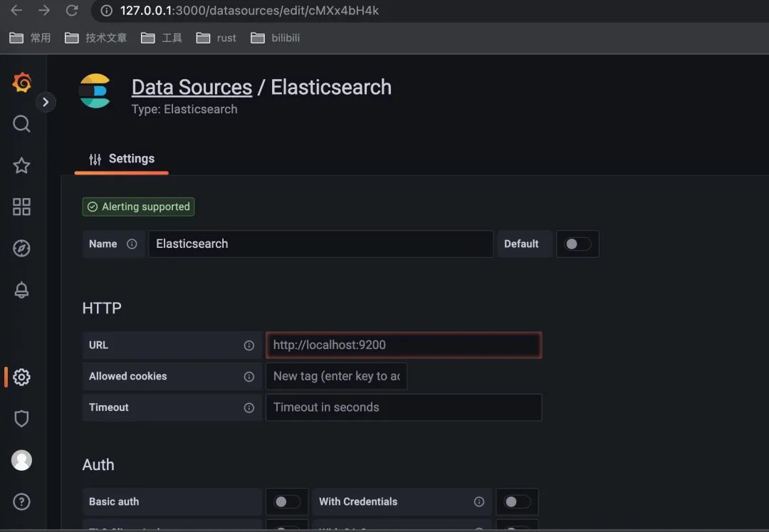
Task: Click the URL info icon
Action: tap(249, 345)
